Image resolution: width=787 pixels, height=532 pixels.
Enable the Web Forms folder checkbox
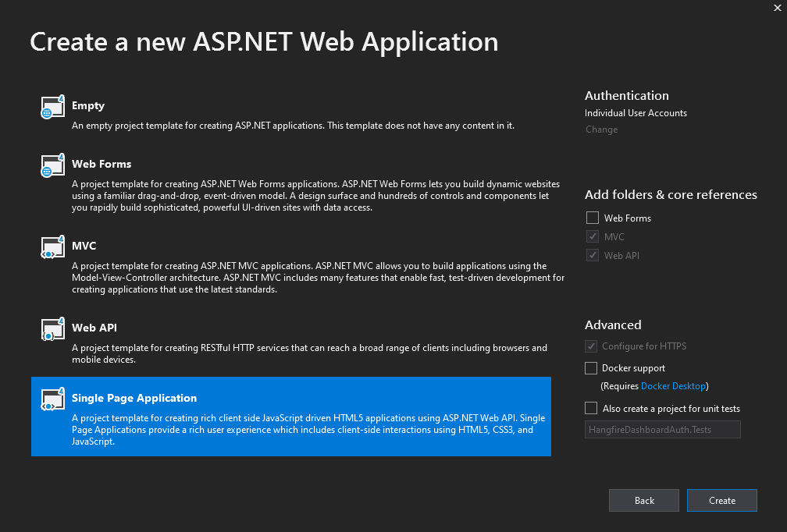(x=592, y=218)
